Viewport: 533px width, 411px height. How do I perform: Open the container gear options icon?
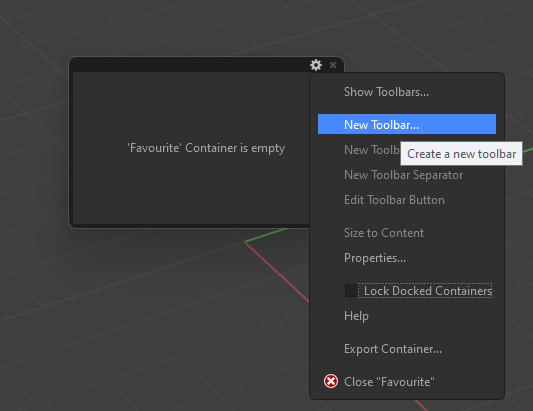[x=316, y=65]
